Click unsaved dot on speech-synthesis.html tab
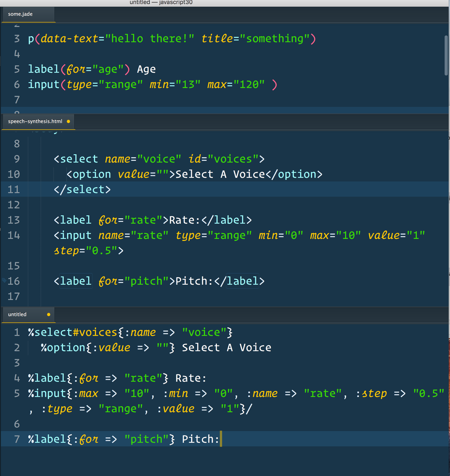Viewport: 450px width, 476px height. coord(69,121)
